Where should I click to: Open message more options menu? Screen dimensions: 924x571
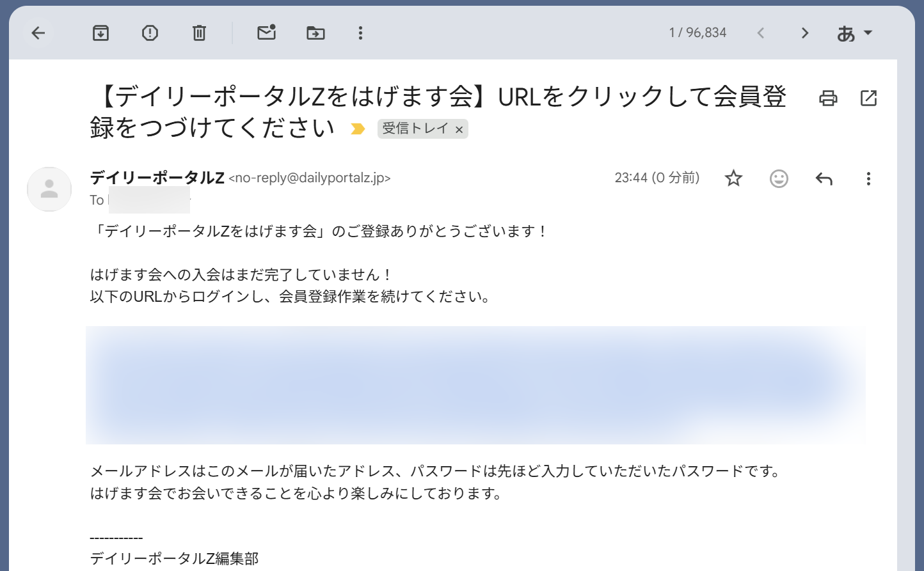868,178
